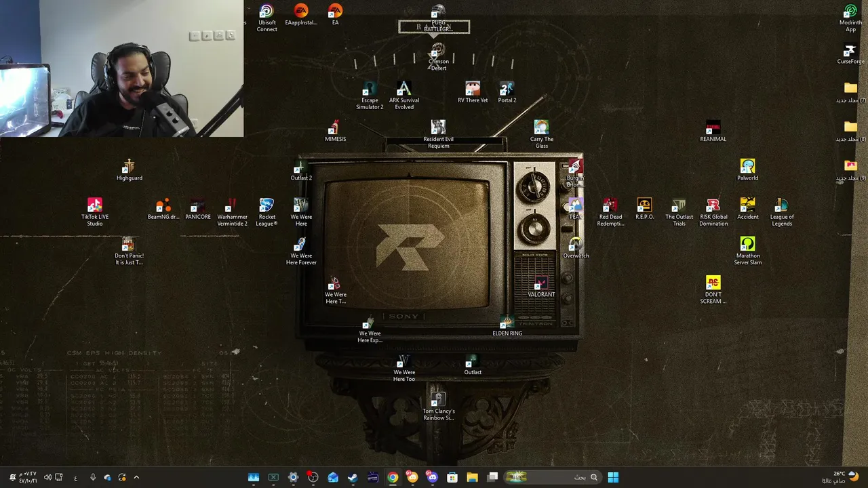Select the We Were Here Too icon

(404, 368)
